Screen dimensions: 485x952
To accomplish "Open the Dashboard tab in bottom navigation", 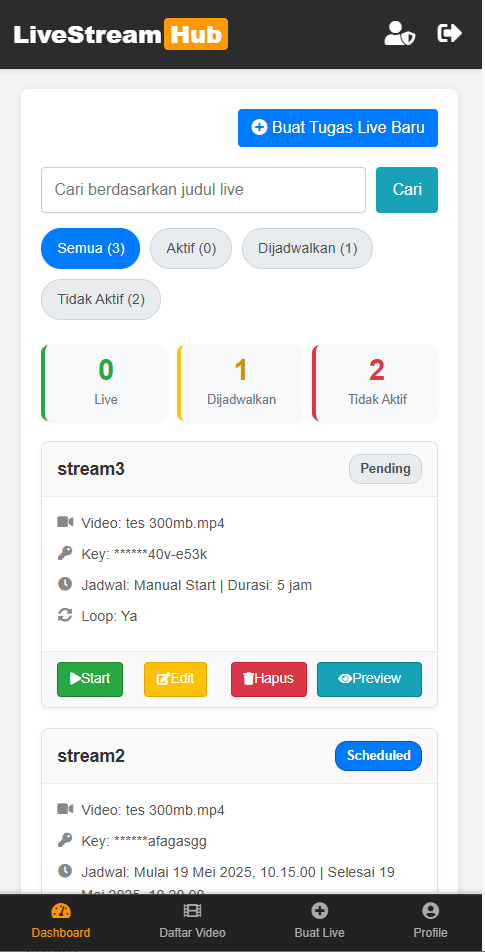I will 61,922.
